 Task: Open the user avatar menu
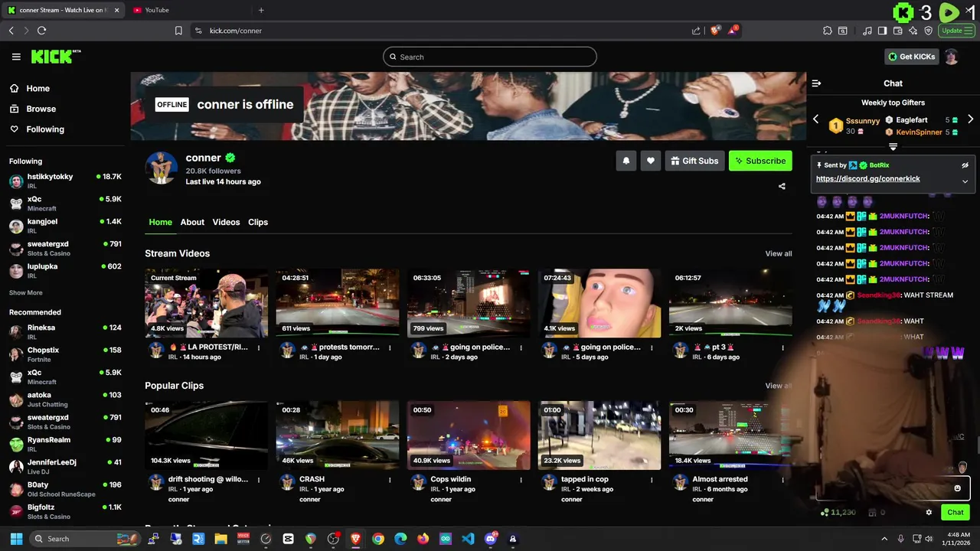coord(951,57)
